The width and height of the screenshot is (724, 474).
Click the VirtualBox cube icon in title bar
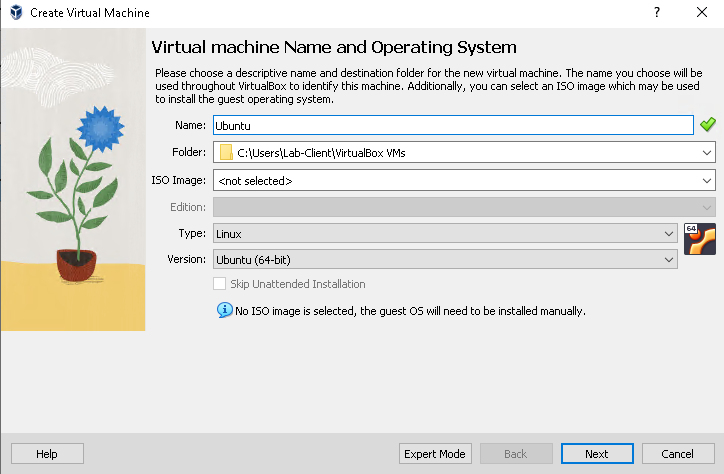click(16, 12)
